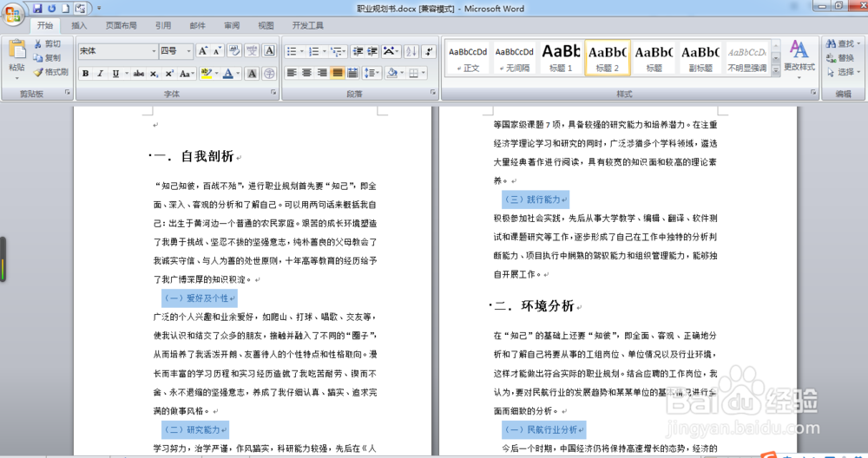868x458 pixels.
Task: Expand the font color arrow
Action: coord(239,74)
